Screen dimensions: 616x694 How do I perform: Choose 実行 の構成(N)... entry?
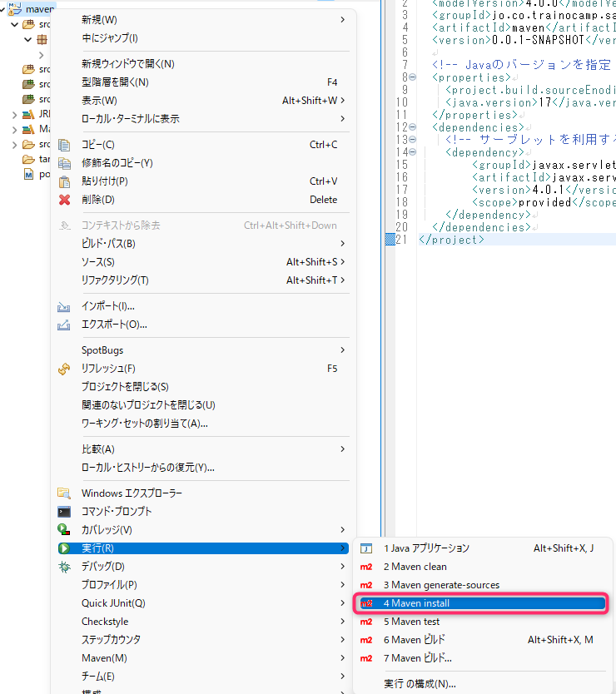click(x=482, y=684)
